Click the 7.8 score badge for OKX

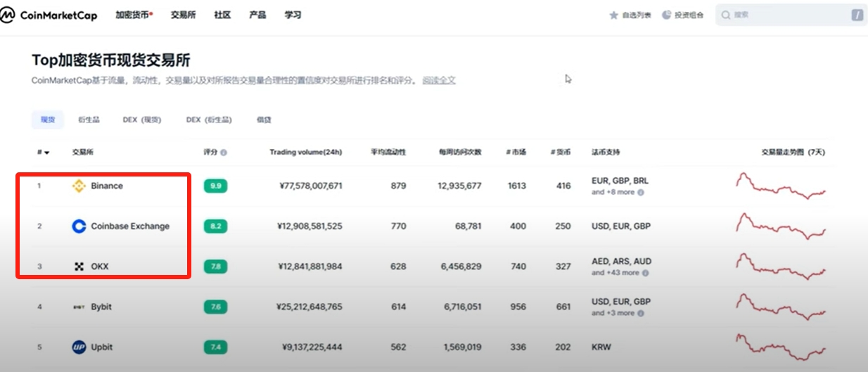coord(216,267)
